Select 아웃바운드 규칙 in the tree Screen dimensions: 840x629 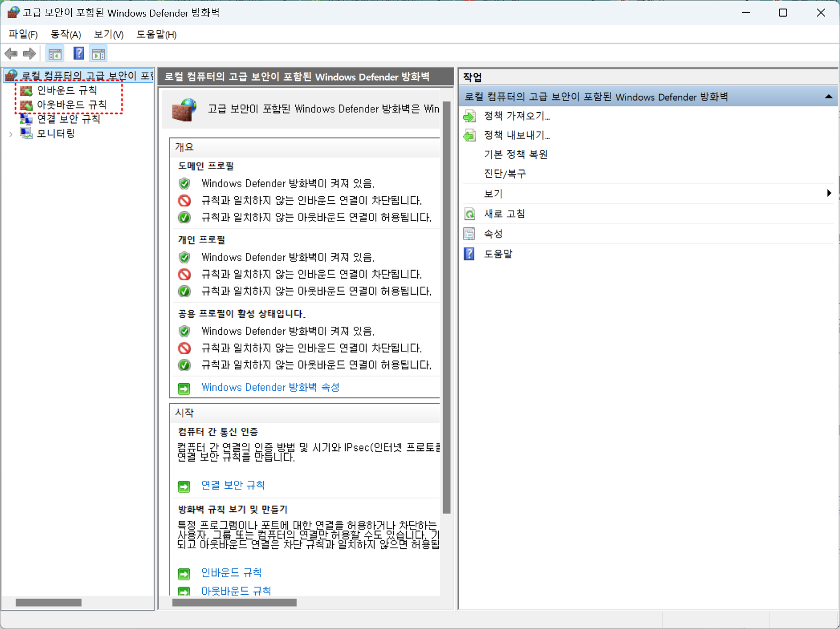click(72, 105)
